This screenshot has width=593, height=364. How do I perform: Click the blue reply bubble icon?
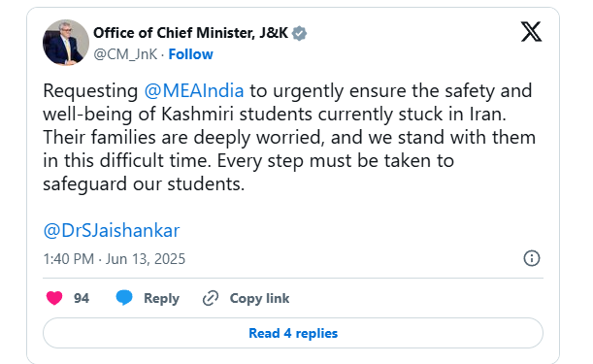(x=124, y=298)
